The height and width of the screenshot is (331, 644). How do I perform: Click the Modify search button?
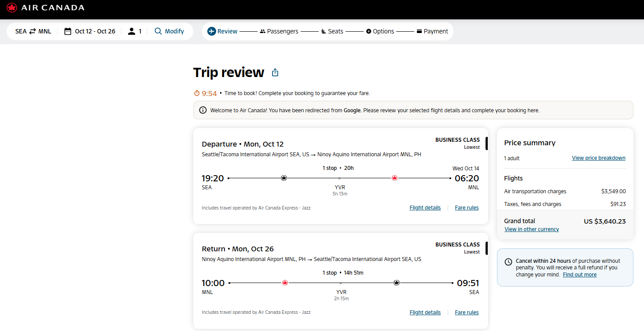[x=169, y=31]
